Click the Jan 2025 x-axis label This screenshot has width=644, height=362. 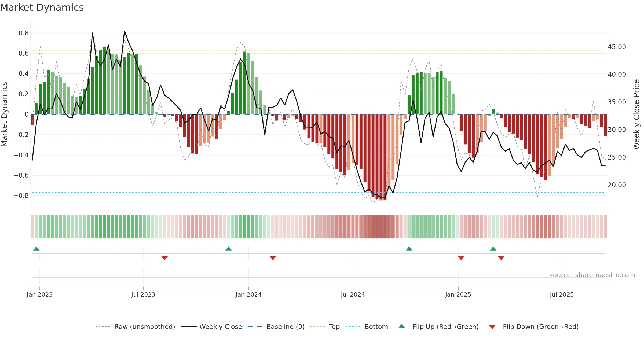coord(458,294)
